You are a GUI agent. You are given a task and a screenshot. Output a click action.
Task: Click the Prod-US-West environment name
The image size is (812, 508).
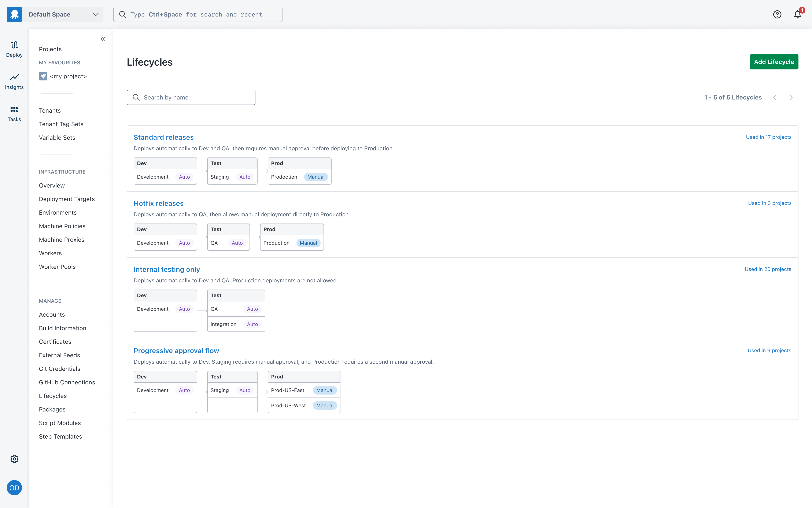[x=288, y=406]
